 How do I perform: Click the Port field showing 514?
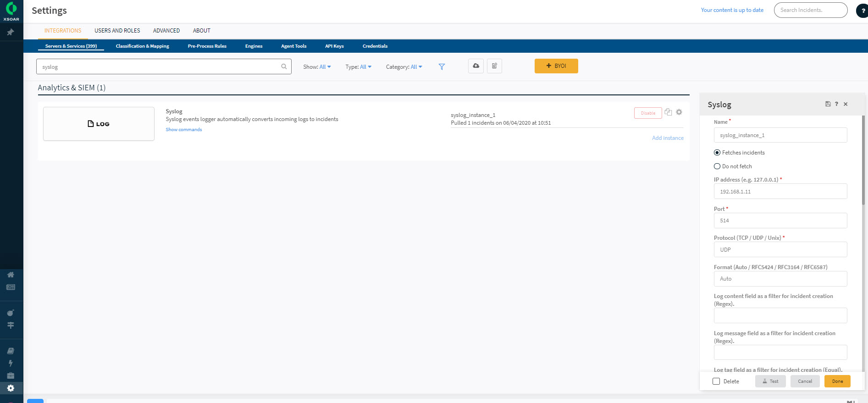tap(780, 221)
